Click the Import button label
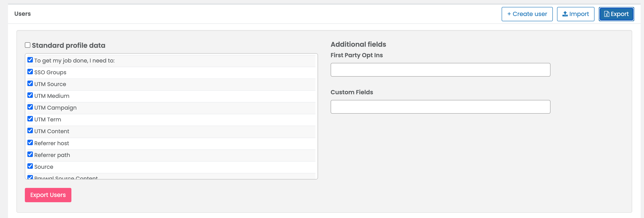This screenshot has height=218, width=644. coord(579,14)
